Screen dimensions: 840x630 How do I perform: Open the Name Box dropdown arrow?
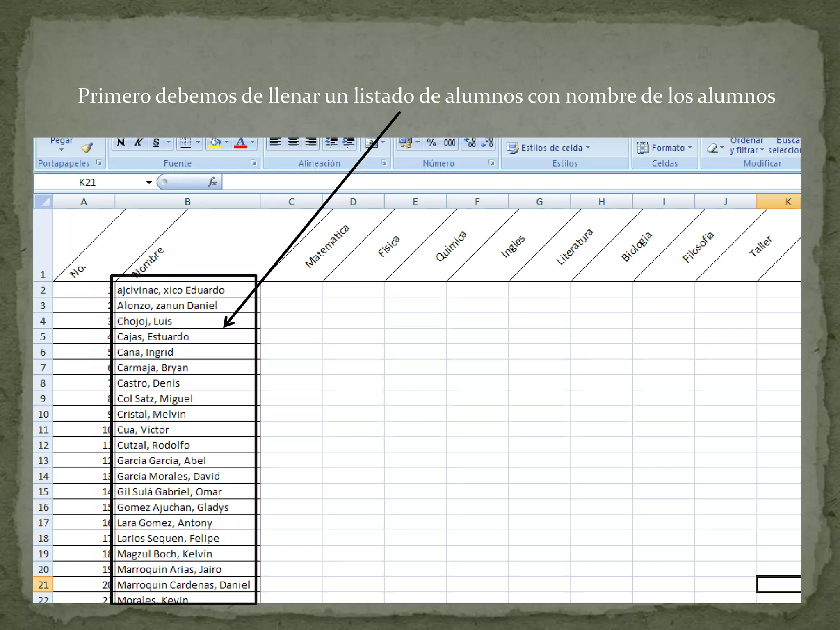tap(149, 183)
